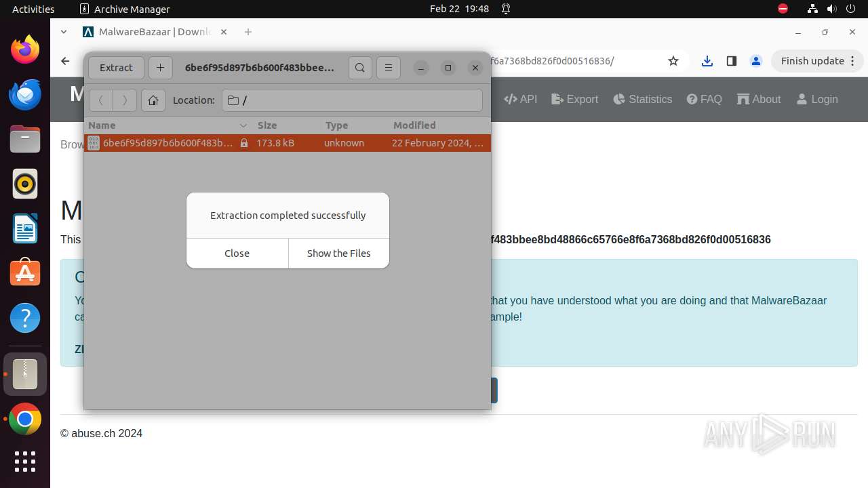Open Thunderbird mail from the dock
This screenshot has height=488, width=868.
pyautogui.click(x=25, y=94)
